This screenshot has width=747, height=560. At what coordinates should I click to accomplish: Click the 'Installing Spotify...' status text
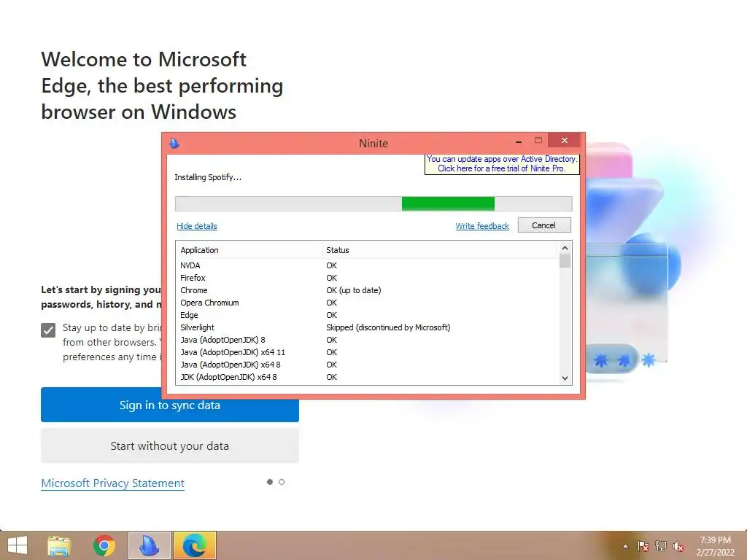208,177
